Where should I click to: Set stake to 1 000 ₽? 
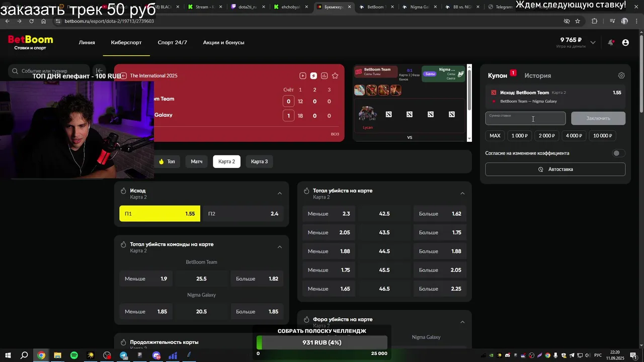click(519, 136)
